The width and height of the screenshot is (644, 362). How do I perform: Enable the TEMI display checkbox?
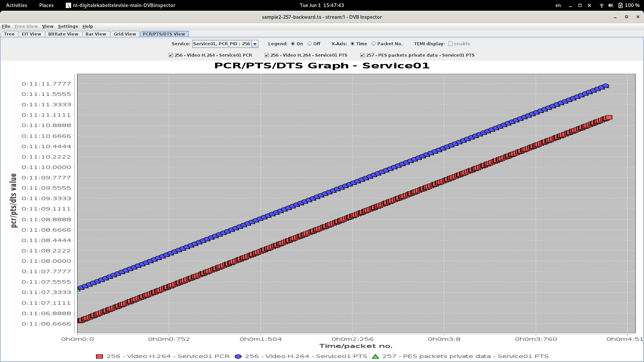[x=450, y=44]
